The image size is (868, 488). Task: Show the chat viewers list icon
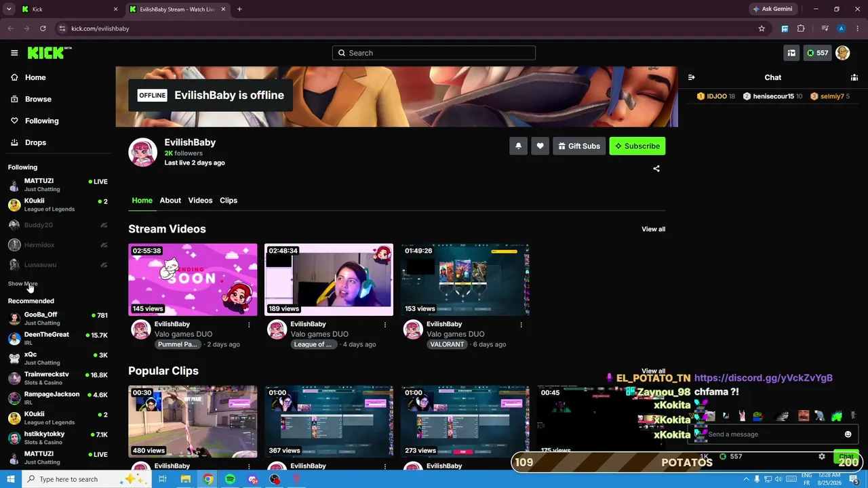click(854, 77)
